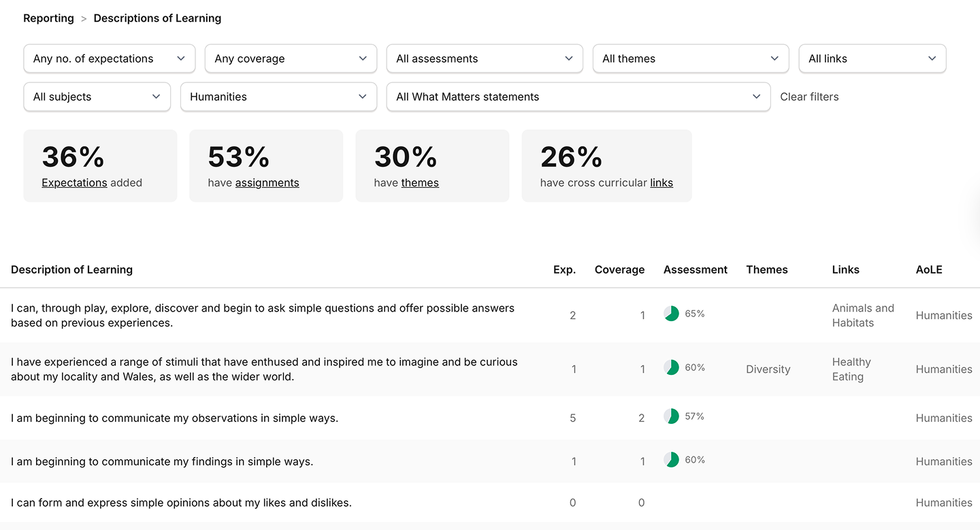This screenshot has width=980, height=530.
Task: Sort by the Coverage column header
Action: [x=619, y=269]
